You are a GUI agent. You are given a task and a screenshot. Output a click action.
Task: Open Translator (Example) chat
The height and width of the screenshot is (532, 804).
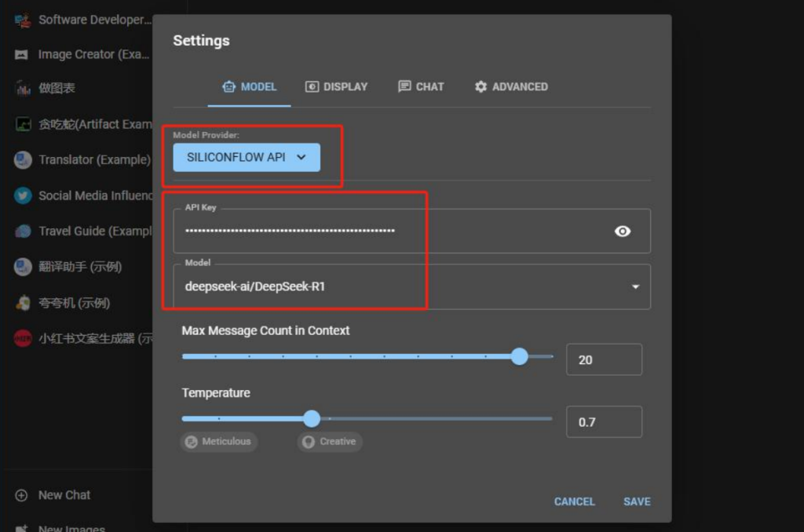click(x=82, y=160)
